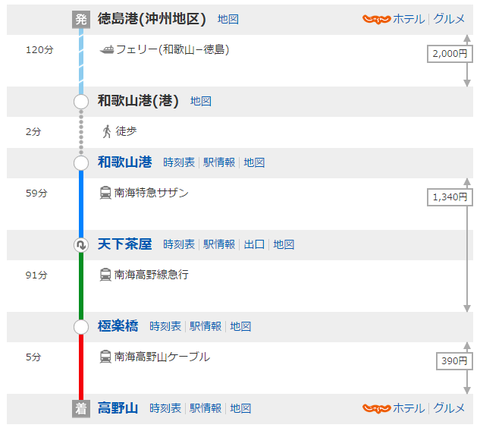Click the ferry icon for 和歌山−徳島

tap(107, 50)
